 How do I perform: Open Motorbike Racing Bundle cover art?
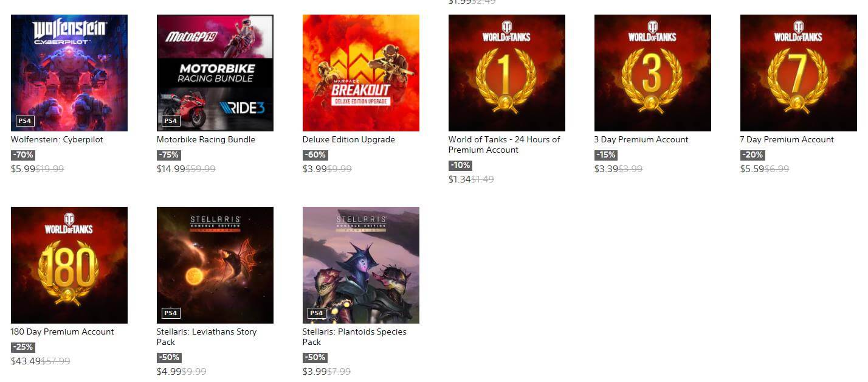coord(215,73)
